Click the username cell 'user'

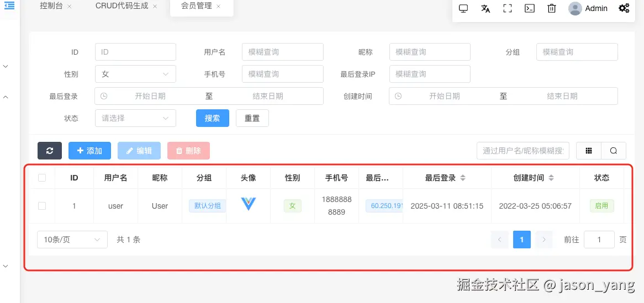(x=115, y=206)
